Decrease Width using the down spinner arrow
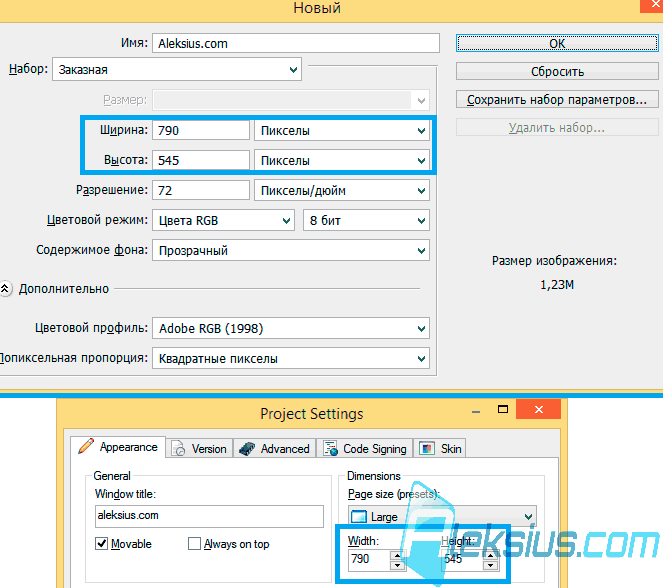This screenshot has height=588, width=663. click(397, 565)
